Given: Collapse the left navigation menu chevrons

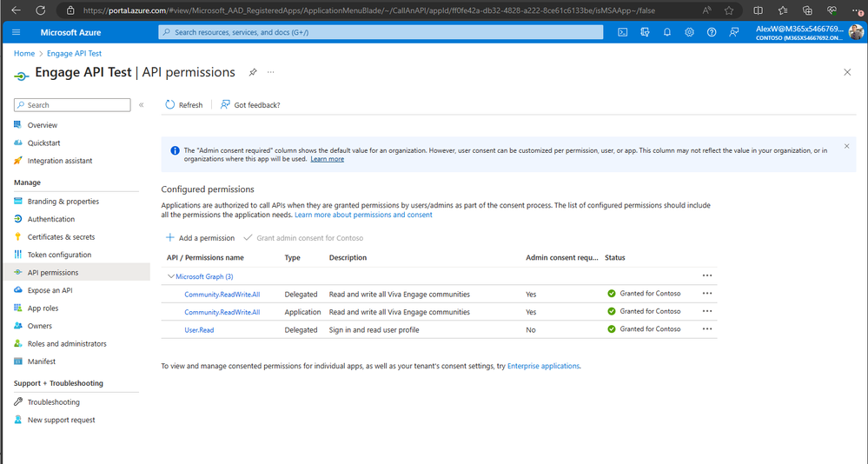Looking at the screenshot, I should pyautogui.click(x=141, y=104).
